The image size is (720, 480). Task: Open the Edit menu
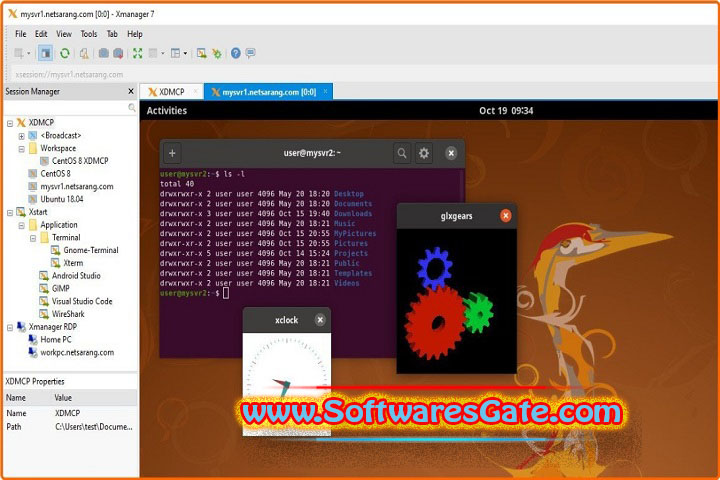tap(41, 34)
